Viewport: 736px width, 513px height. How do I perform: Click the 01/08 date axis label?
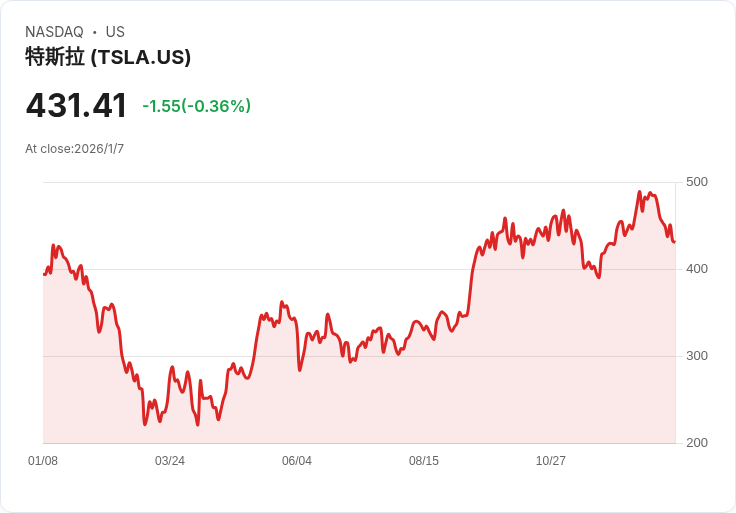tap(43, 461)
